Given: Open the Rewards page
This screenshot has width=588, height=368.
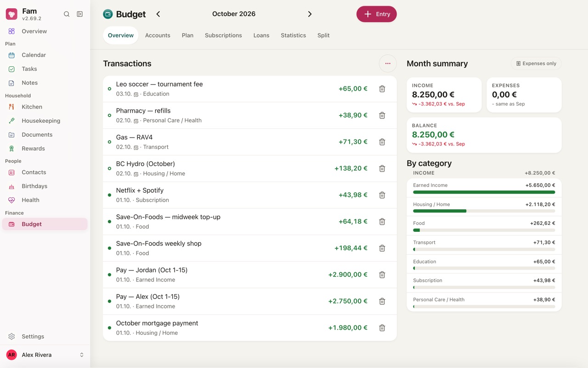Looking at the screenshot, I should [x=45, y=149].
